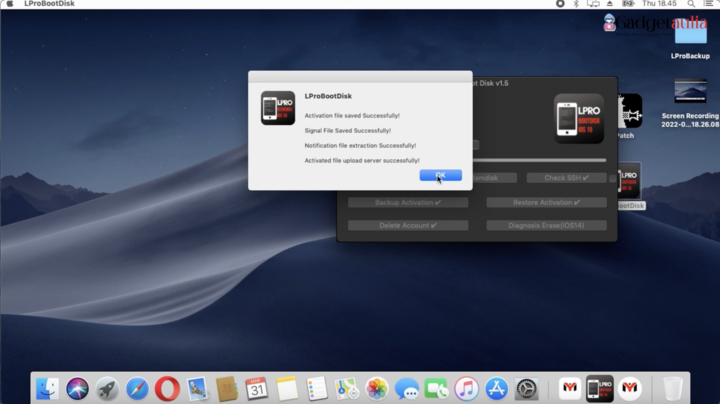Click the LPRO app icon in the dialog
This screenshot has width=720, height=404.
(x=278, y=108)
